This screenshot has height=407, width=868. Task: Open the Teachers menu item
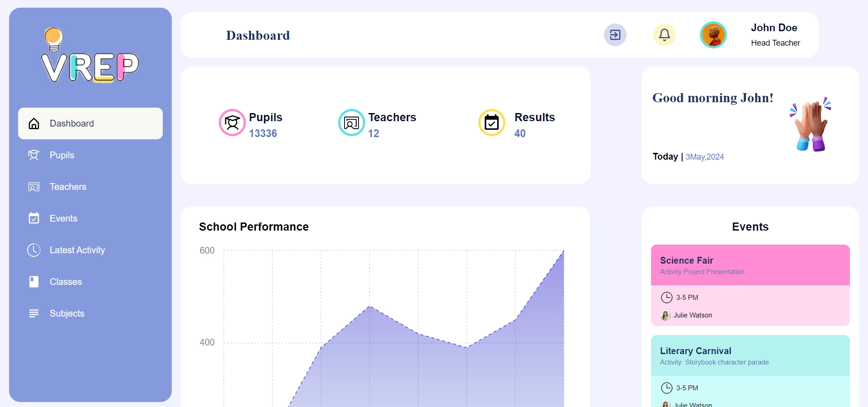click(90, 187)
